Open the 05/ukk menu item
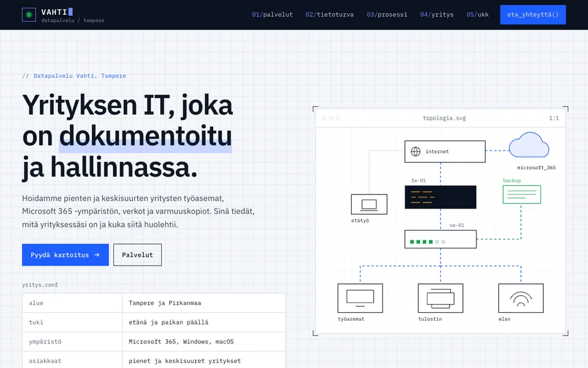This screenshot has height=368, width=588. (x=477, y=15)
